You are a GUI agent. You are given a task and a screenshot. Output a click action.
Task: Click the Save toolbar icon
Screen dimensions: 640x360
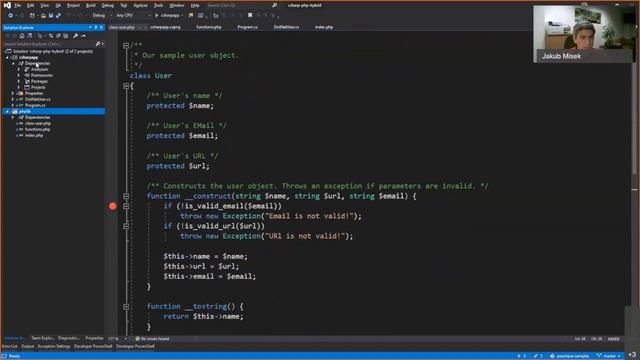[x=51, y=16]
